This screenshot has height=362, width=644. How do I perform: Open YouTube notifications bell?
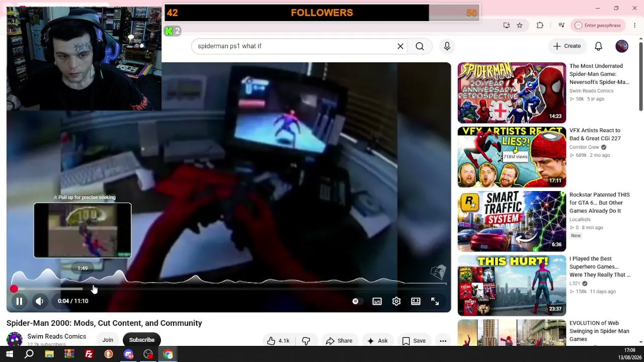[x=599, y=46]
